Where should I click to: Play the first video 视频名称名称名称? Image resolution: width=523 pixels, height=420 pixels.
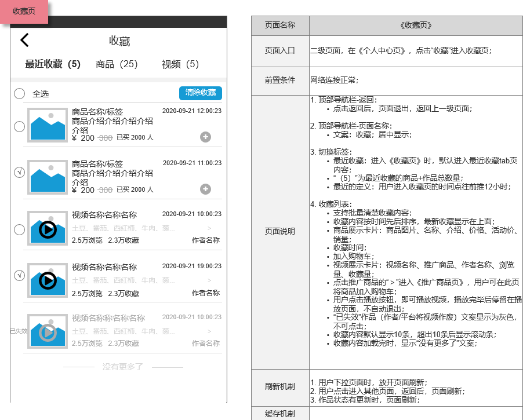(x=49, y=228)
